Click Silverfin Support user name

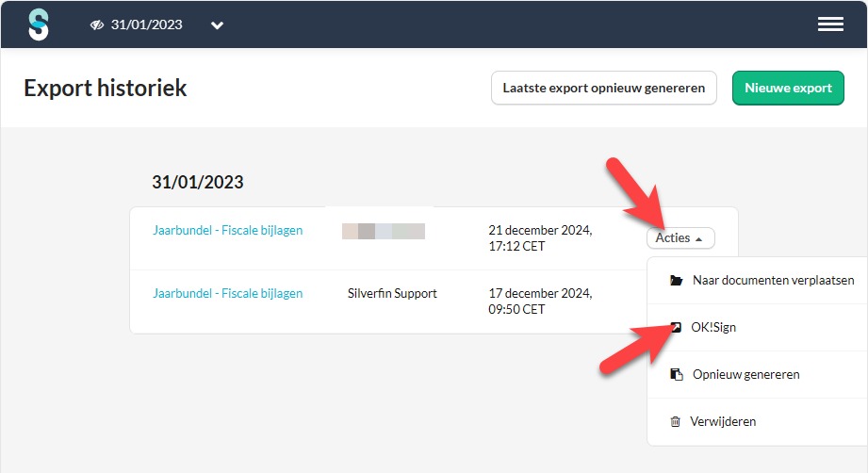[x=392, y=293]
